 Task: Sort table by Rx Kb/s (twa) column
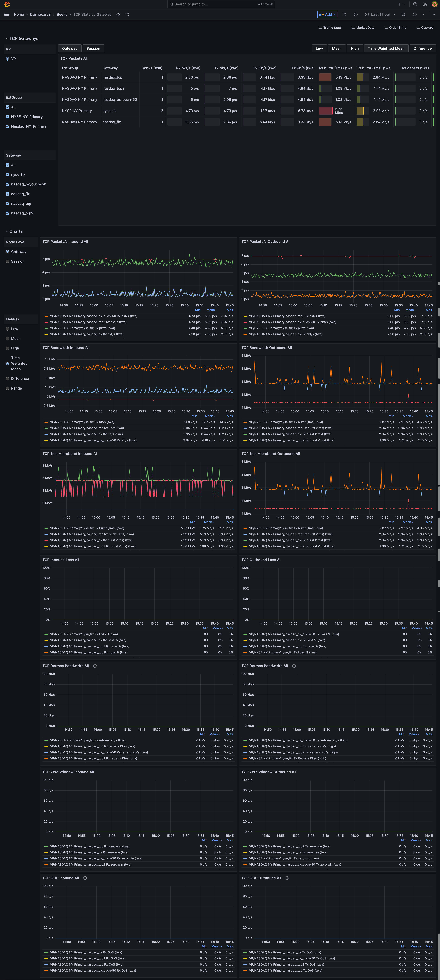[265, 68]
